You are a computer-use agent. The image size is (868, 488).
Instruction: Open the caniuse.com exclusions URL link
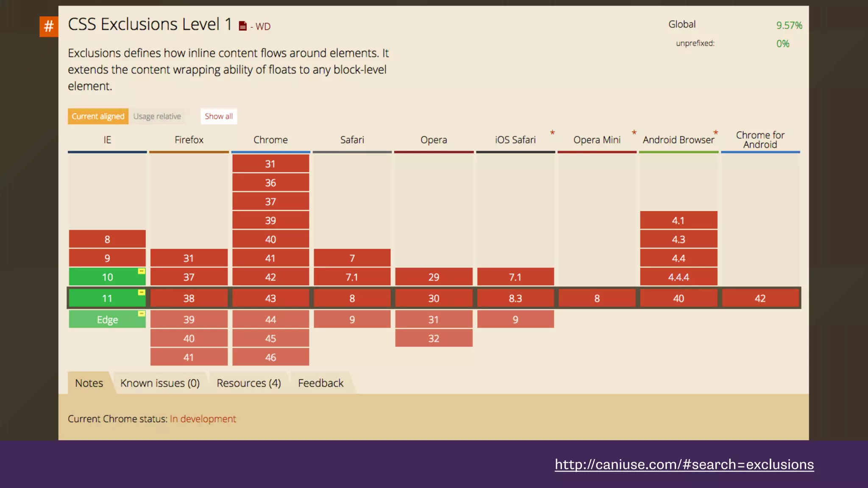(684, 464)
